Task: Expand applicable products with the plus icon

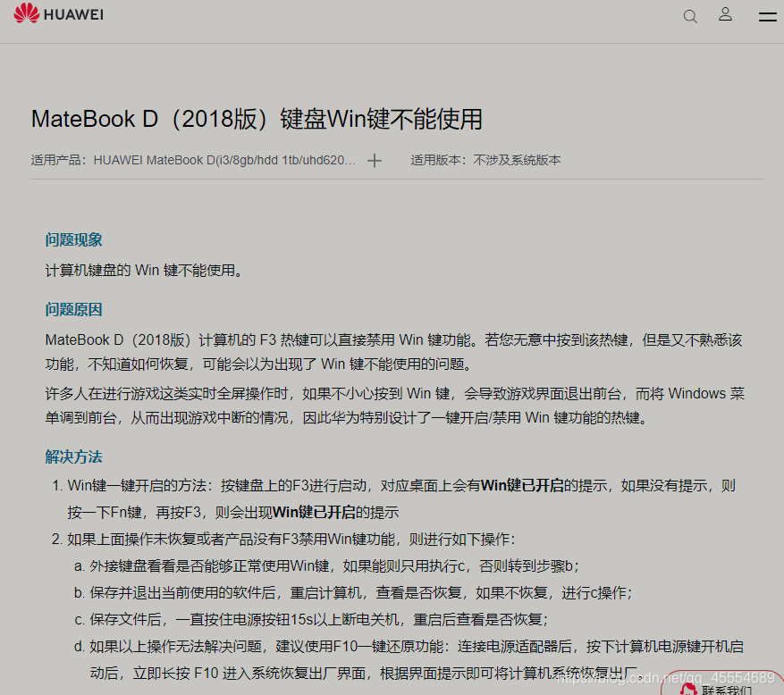Action: [374, 161]
